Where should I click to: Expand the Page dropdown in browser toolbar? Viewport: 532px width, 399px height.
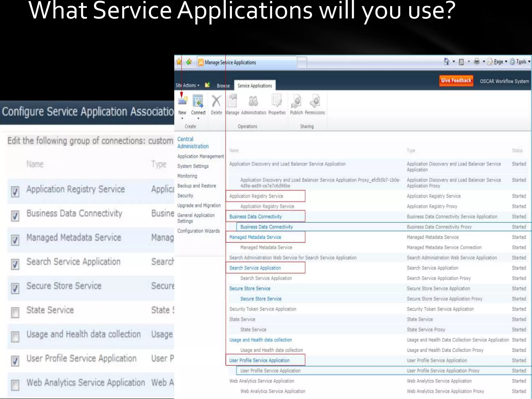500,62
